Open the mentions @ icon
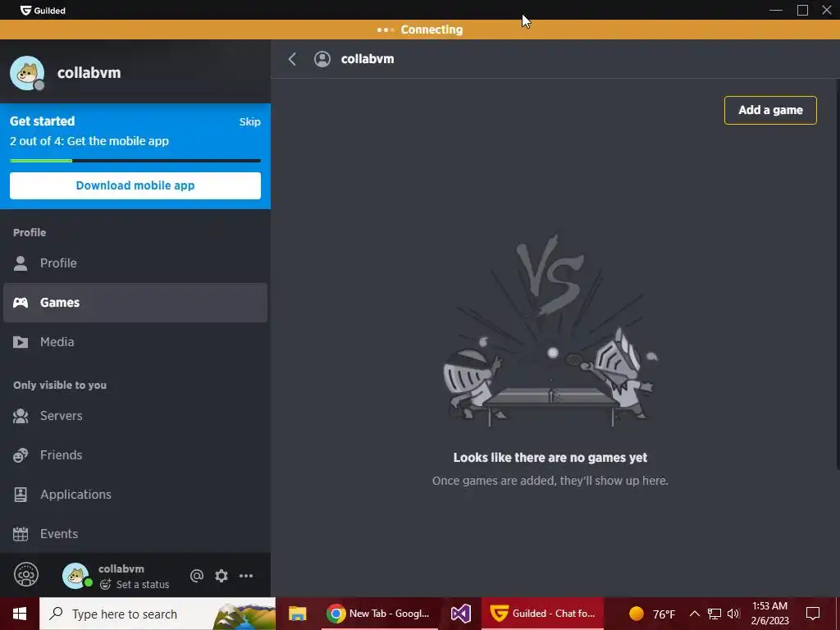 click(197, 576)
